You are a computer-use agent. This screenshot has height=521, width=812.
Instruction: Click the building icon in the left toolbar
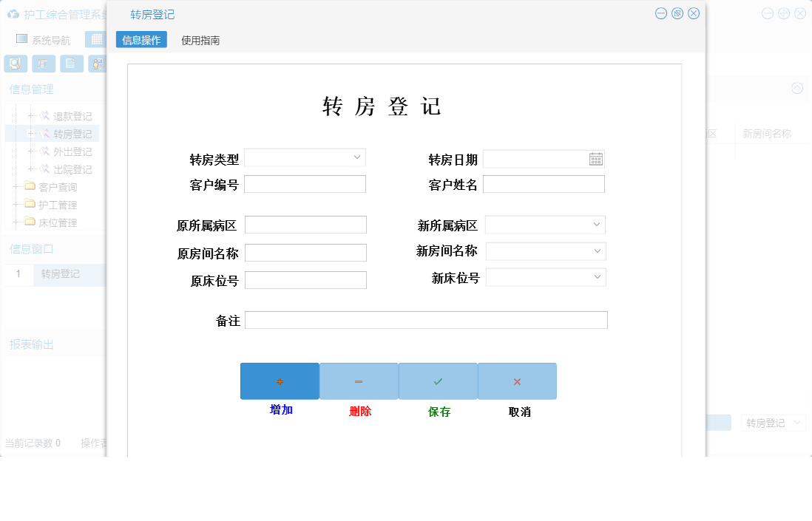click(x=44, y=64)
